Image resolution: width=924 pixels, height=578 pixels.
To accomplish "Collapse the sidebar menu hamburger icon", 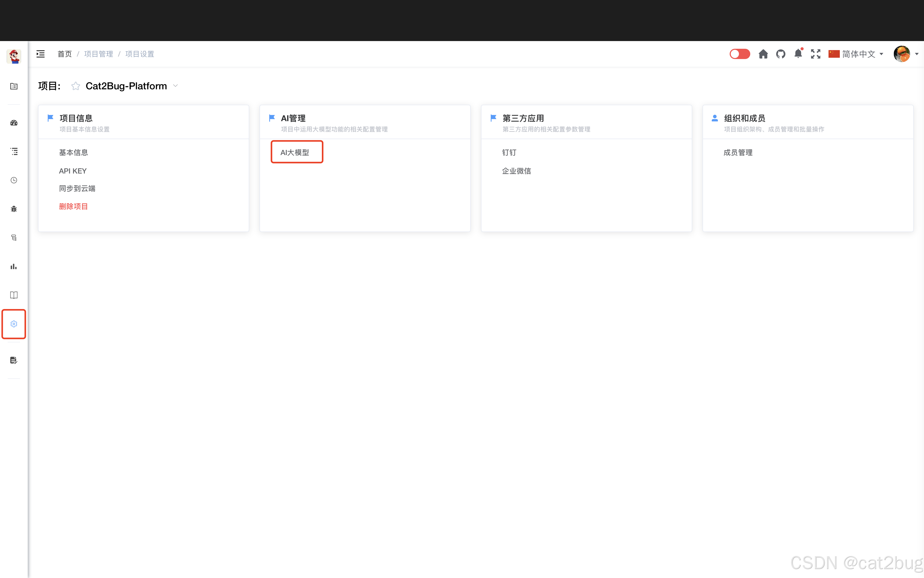I will (x=41, y=54).
